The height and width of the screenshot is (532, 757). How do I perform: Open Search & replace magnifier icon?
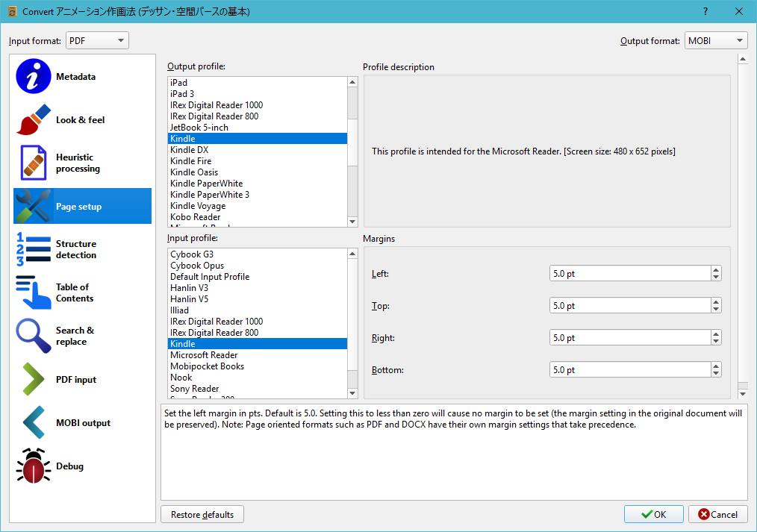pos(34,336)
